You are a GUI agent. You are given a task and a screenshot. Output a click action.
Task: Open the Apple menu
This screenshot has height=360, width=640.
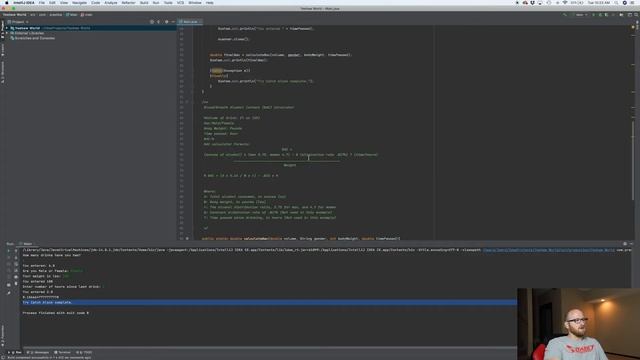(x=7, y=3)
